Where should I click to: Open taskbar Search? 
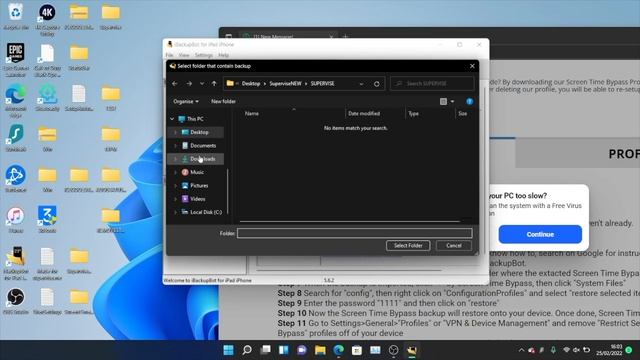[247, 350]
